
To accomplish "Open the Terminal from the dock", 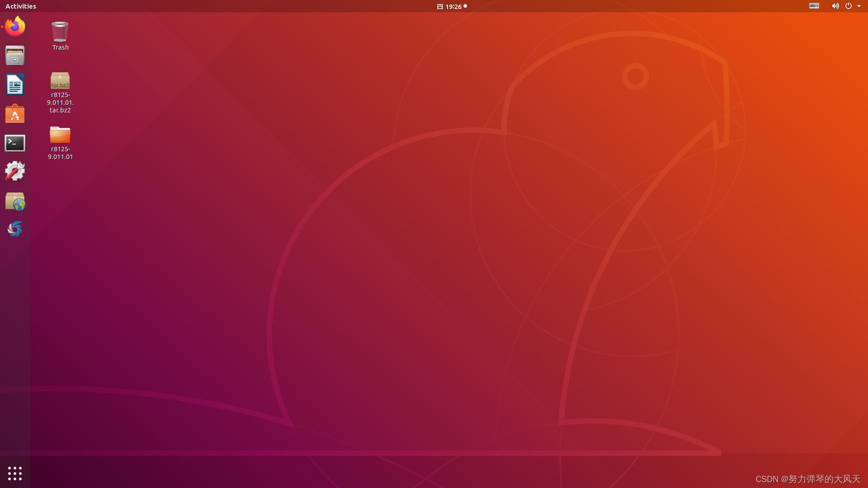I will click(15, 143).
